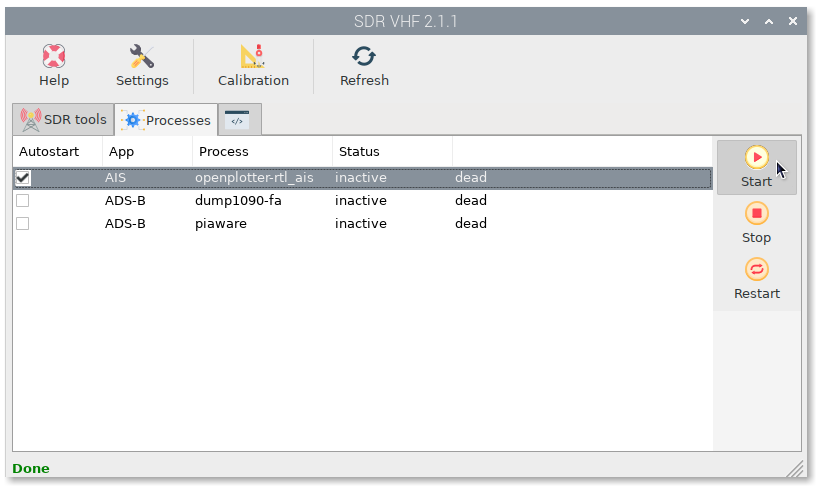This screenshot has width=816, height=488.
Task: Open Settings via wrench icon
Action: tap(142, 56)
